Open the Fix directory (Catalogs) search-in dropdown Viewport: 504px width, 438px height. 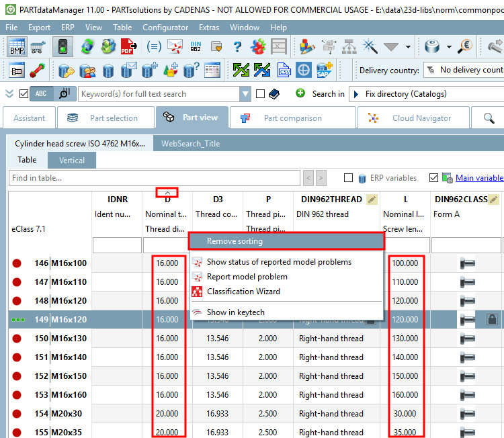(x=427, y=94)
